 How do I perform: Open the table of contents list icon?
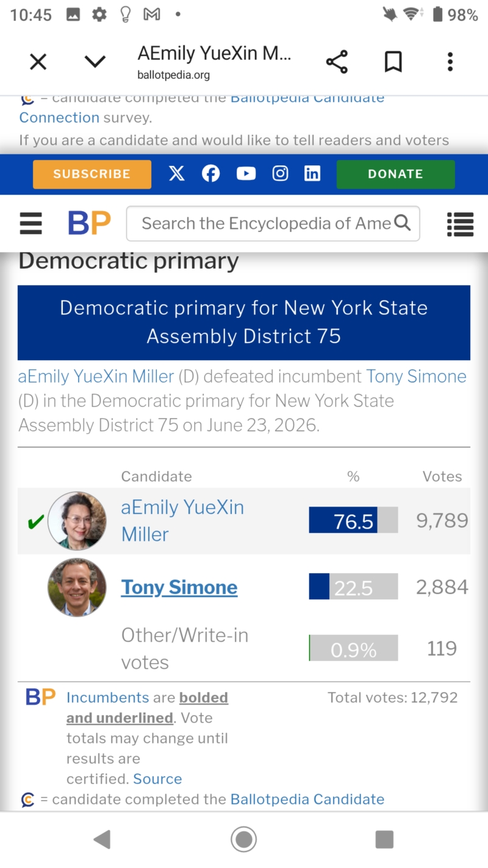tap(461, 224)
